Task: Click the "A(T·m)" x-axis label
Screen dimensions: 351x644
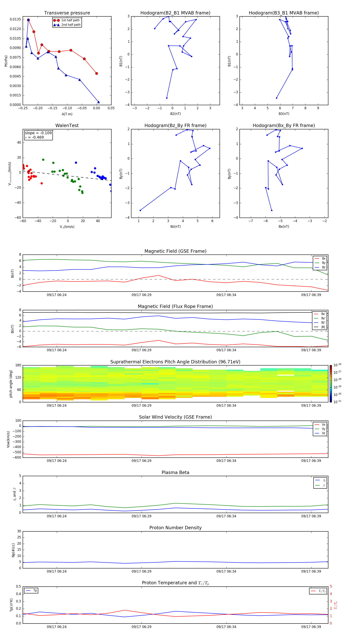Action: click(67, 114)
